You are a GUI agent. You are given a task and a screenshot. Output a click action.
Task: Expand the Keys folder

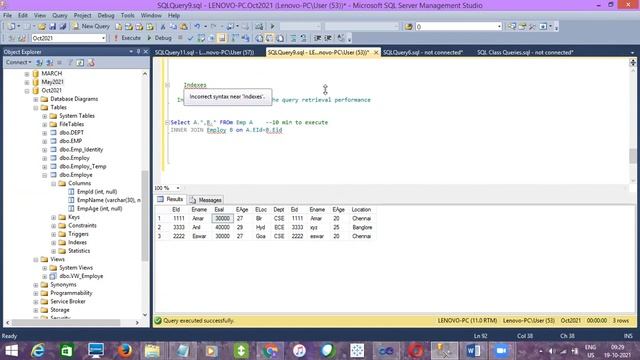click(x=53, y=217)
